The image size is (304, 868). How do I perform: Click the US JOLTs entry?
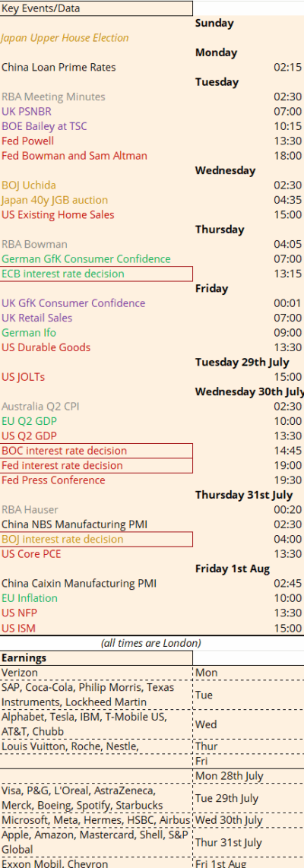(24, 377)
